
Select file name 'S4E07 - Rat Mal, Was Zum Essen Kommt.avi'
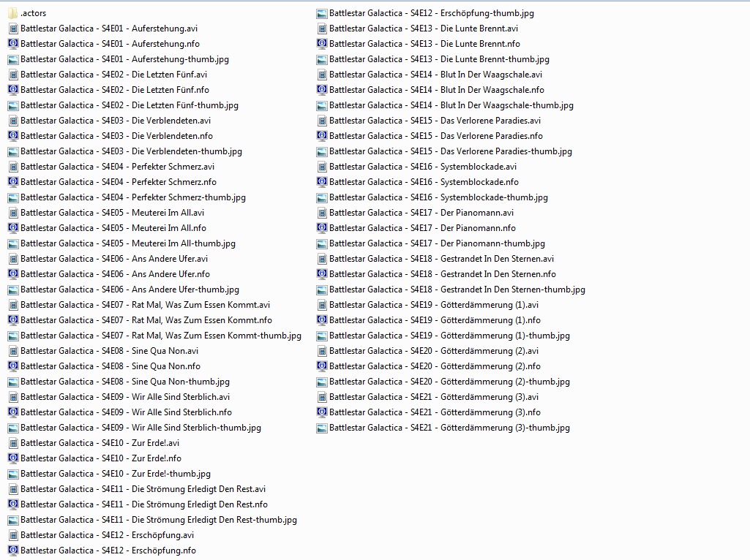[x=146, y=305]
